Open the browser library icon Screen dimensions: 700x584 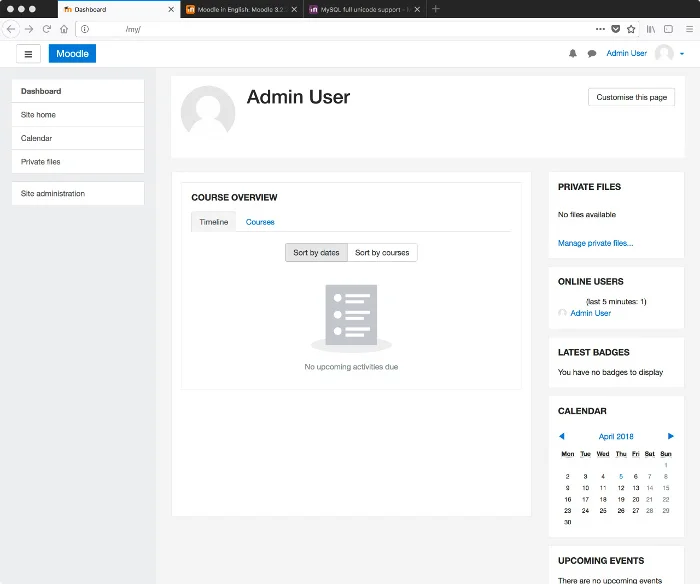651,29
